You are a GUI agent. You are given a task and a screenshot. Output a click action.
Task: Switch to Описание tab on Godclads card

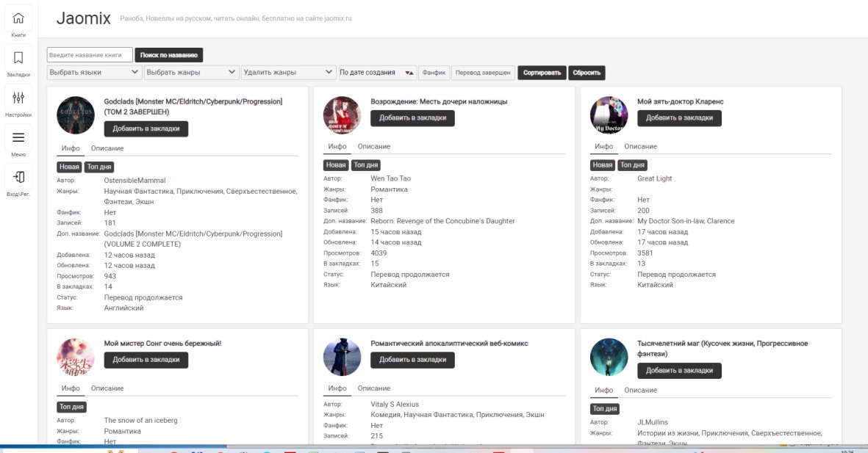coord(107,148)
